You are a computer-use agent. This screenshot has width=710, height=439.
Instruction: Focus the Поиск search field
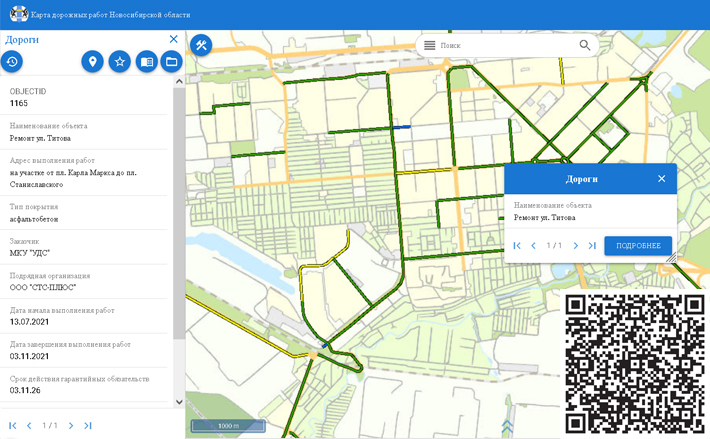(506, 45)
